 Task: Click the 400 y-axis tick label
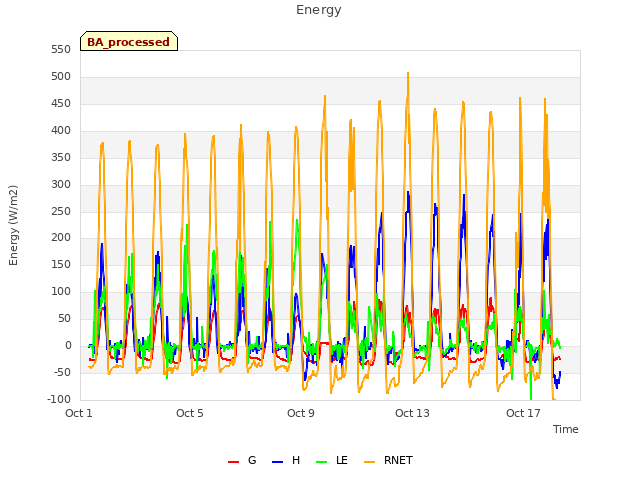[61, 130]
